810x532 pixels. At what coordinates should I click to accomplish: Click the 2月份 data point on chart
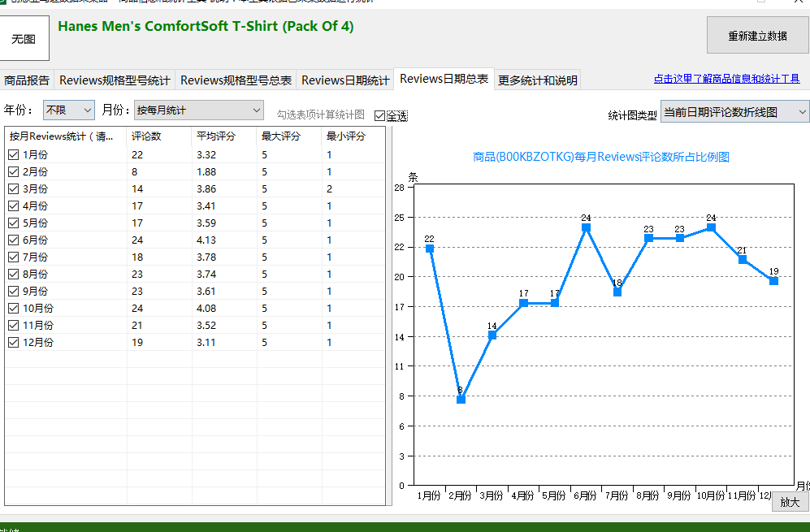[461, 400]
